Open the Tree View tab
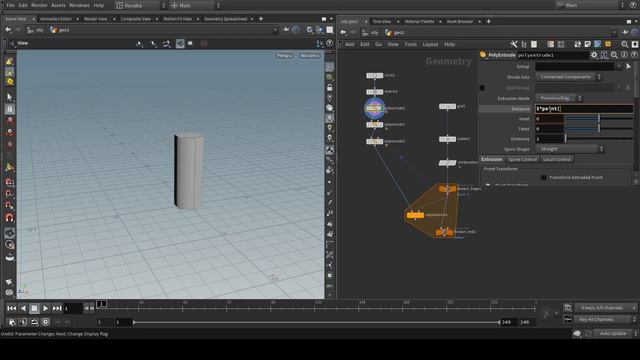 [382, 21]
